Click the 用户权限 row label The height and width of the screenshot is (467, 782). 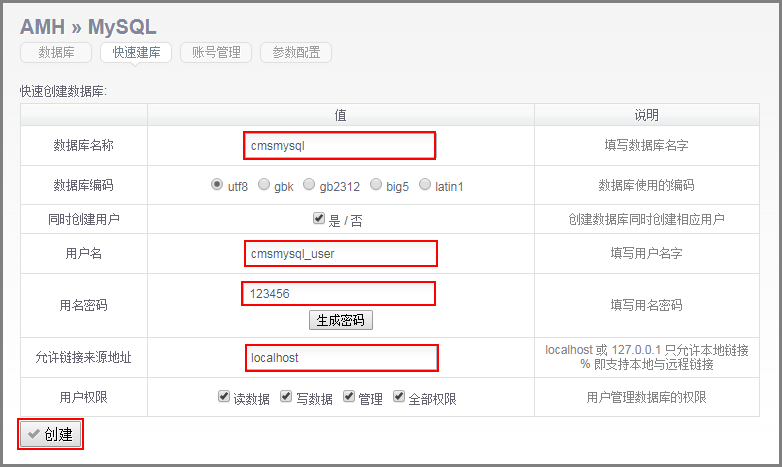coord(84,397)
